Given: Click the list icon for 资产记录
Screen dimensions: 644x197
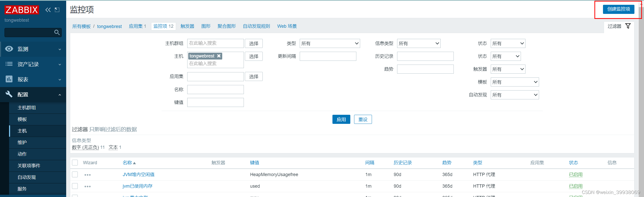Looking at the screenshot, I should click(x=9, y=64).
